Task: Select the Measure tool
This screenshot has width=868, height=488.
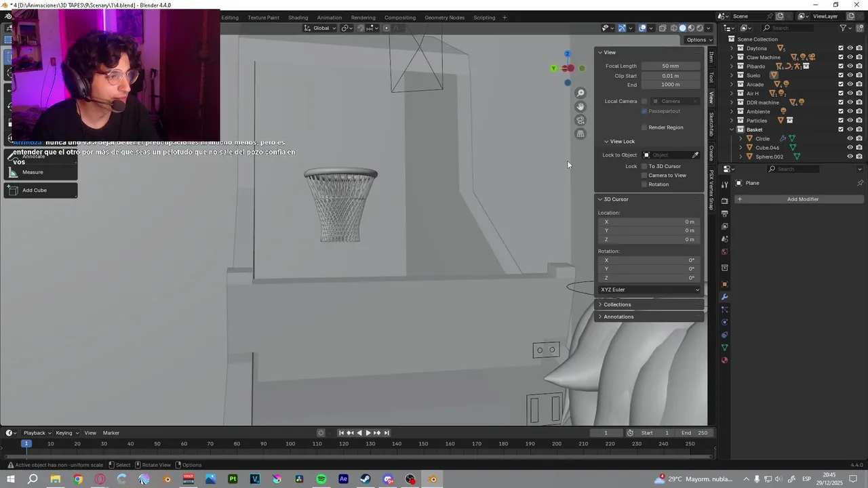Action: [41, 172]
